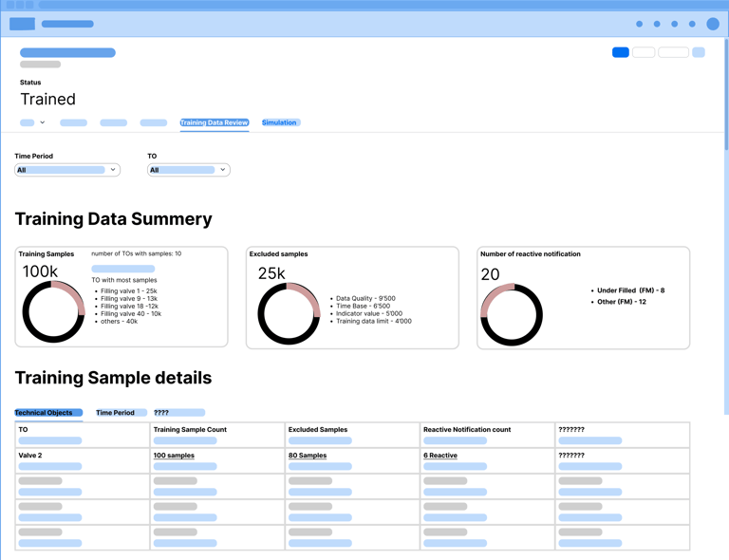
Task: Click the Training Samples donut chart
Action: pos(53,312)
